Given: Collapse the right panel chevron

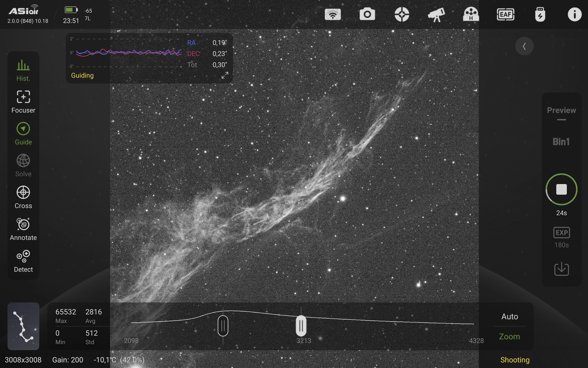Looking at the screenshot, I should (x=524, y=46).
